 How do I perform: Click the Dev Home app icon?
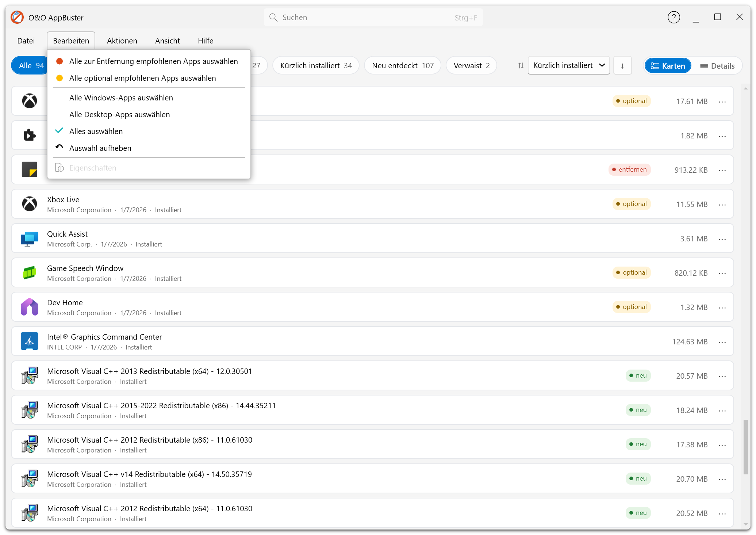coord(30,307)
